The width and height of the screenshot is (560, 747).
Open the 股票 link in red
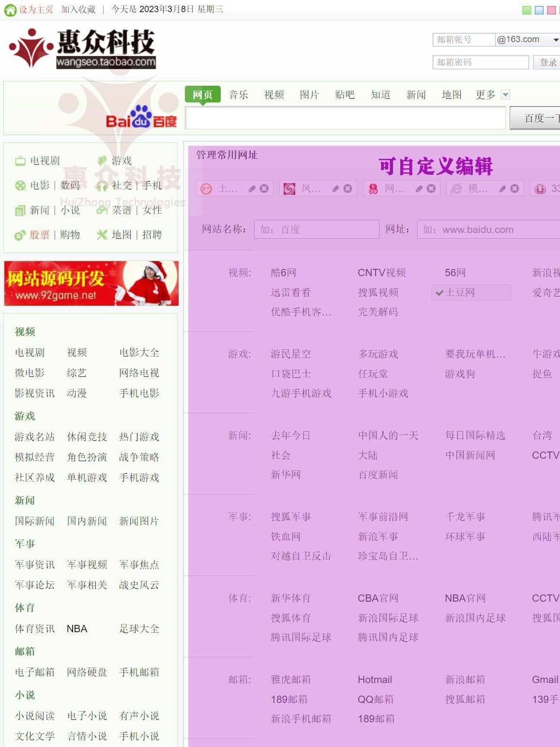[x=39, y=235]
